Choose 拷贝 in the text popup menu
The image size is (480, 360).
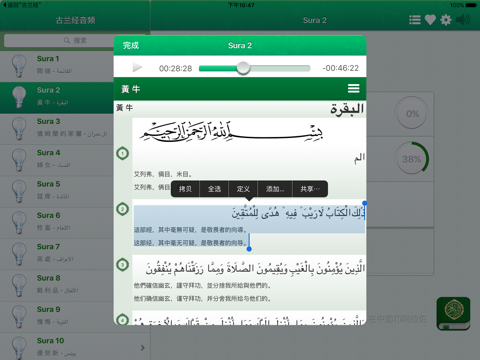185,189
